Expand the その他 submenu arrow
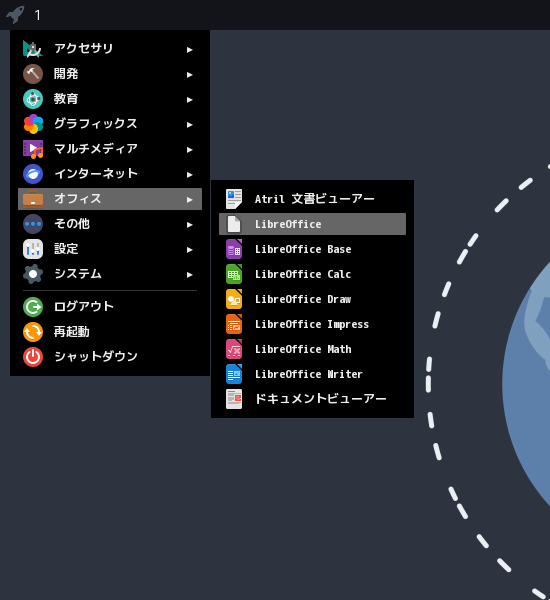The width and height of the screenshot is (550, 600). tap(189, 225)
